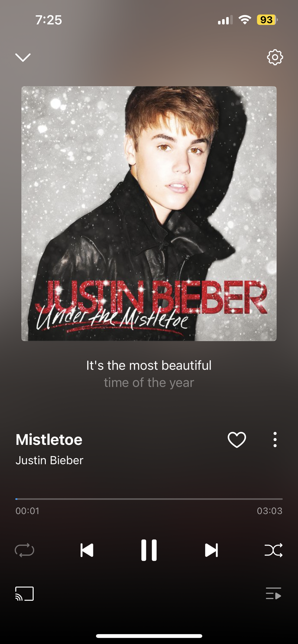The width and height of the screenshot is (298, 644).
Task: Open the Justin Bieber artist name
Action: point(49,460)
